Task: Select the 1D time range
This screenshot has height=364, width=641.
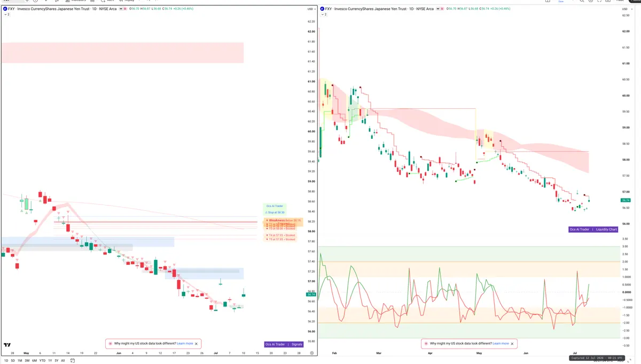Action: click(6, 360)
